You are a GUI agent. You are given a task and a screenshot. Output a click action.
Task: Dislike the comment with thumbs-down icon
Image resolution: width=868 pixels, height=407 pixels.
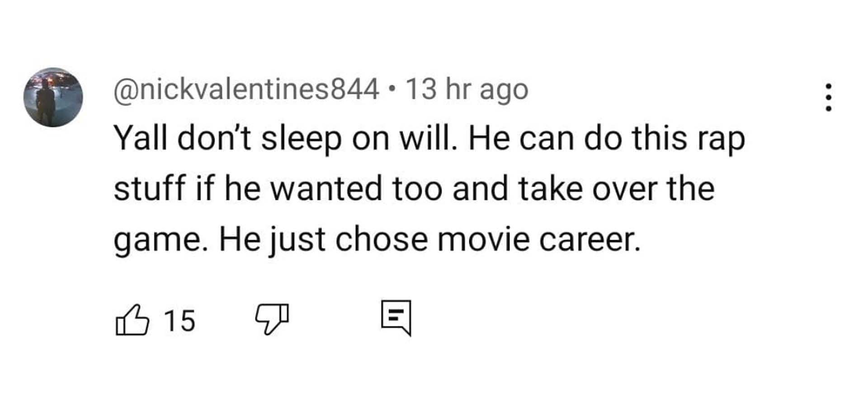coord(272,318)
